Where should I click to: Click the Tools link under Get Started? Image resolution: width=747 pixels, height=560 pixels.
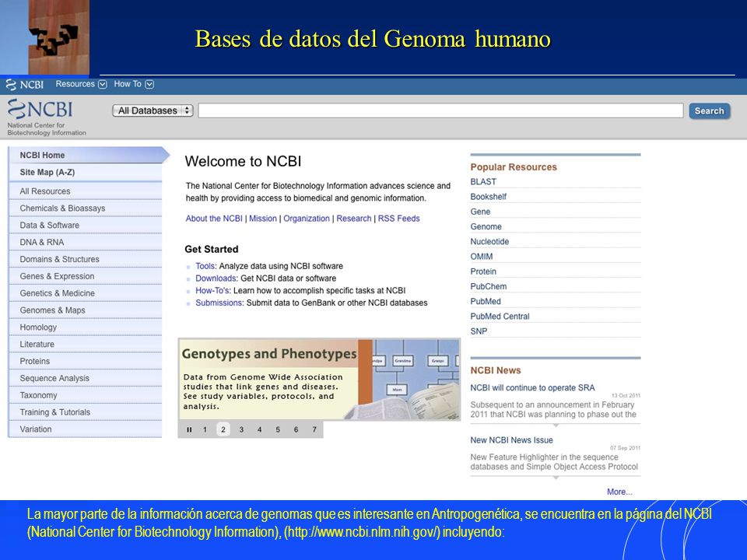click(205, 266)
